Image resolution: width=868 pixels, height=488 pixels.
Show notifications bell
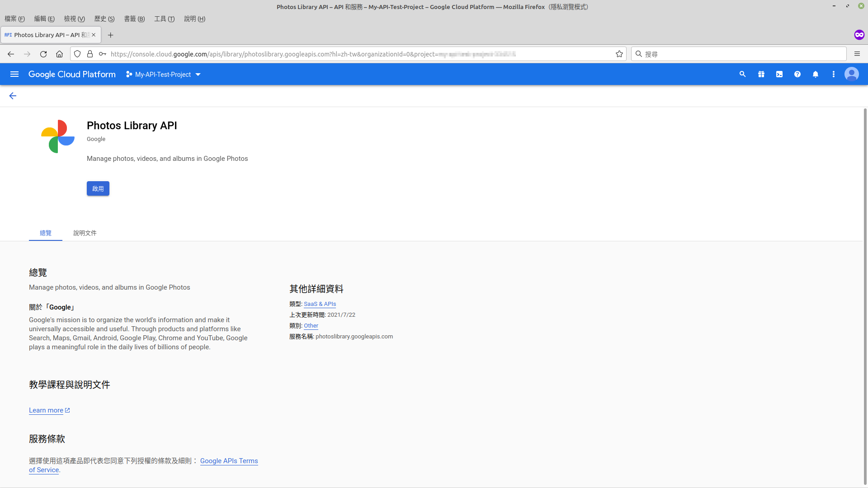[x=816, y=74]
